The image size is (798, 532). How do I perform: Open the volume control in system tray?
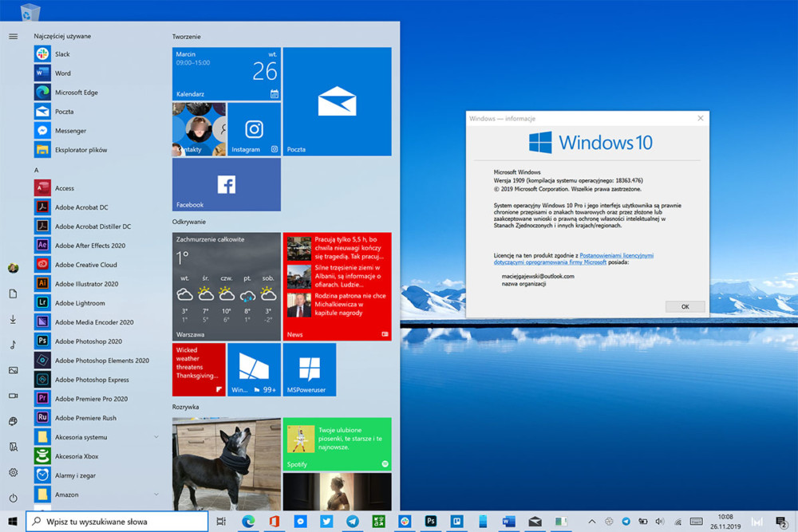(660, 522)
